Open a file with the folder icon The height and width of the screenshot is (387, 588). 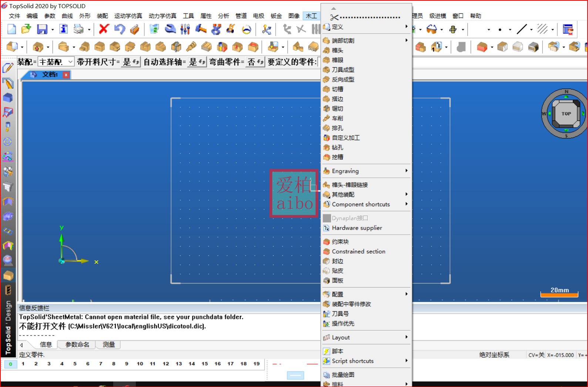point(26,29)
